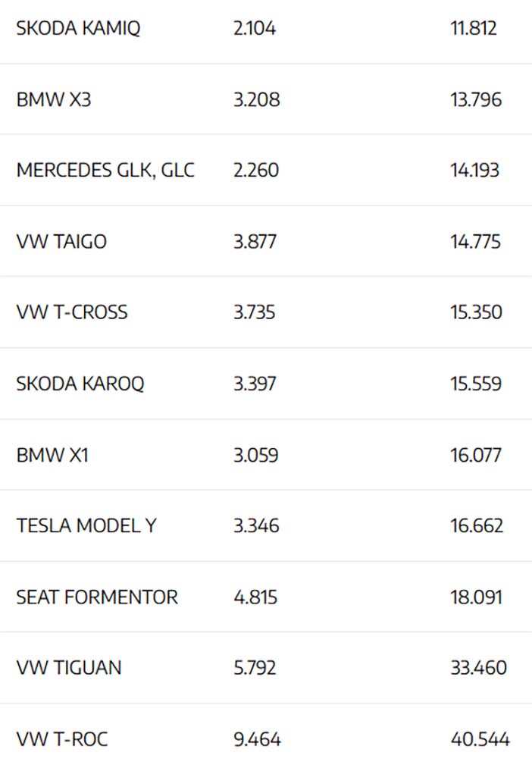Select the SKODA KAMIQ row label

pyautogui.click(x=78, y=28)
